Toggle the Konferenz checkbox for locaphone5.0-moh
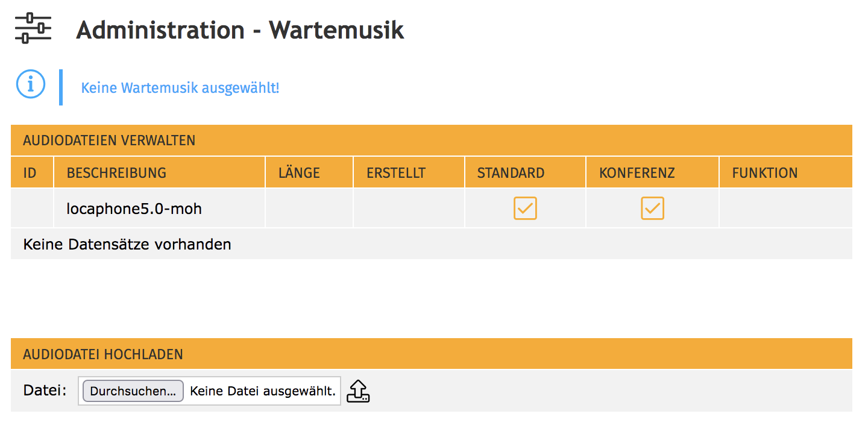 point(652,208)
